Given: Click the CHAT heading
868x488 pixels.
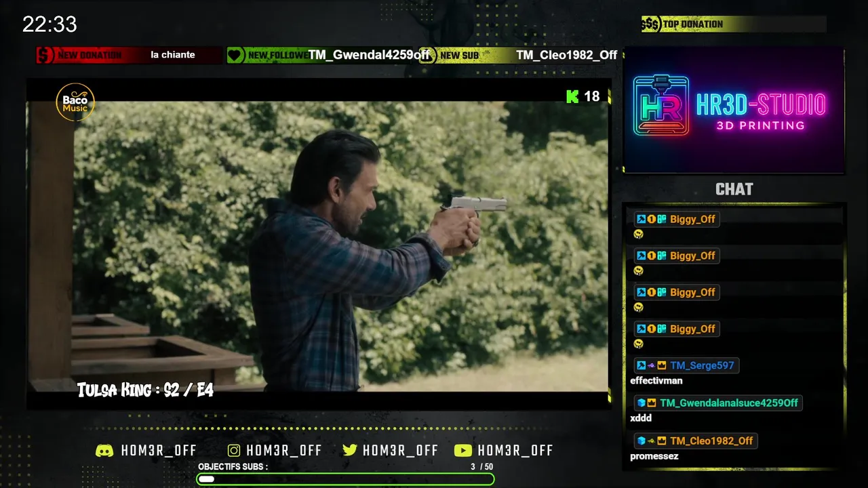Looking at the screenshot, I should pos(734,189).
